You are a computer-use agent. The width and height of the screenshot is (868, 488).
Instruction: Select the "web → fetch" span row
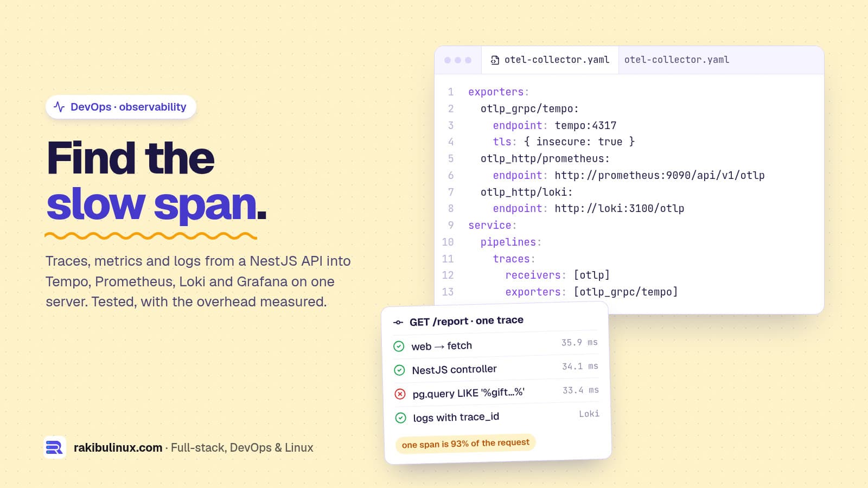[496, 345]
